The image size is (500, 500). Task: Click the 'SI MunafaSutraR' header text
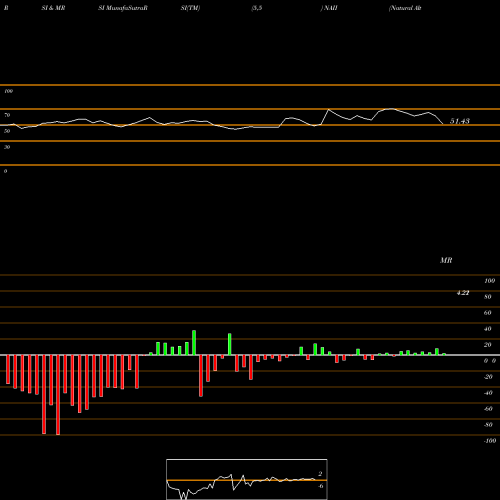pos(123,8)
